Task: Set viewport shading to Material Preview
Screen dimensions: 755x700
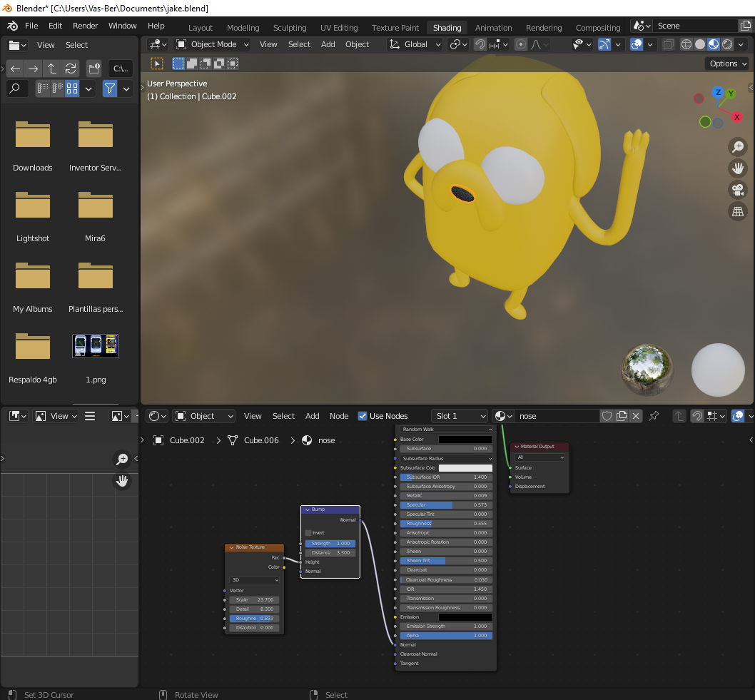Action: click(714, 45)
